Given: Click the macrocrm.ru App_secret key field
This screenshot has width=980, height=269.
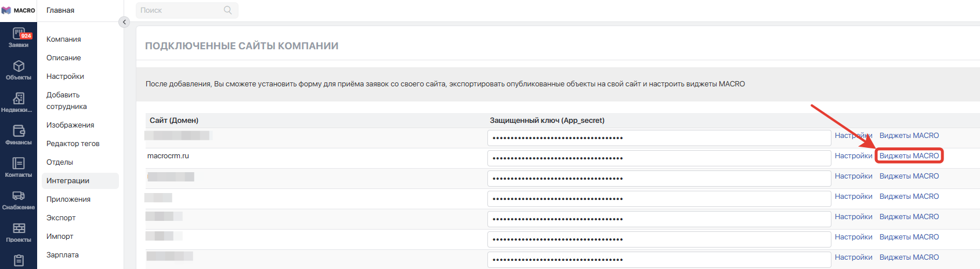Looking at the screenshot, I should [659, 158].
